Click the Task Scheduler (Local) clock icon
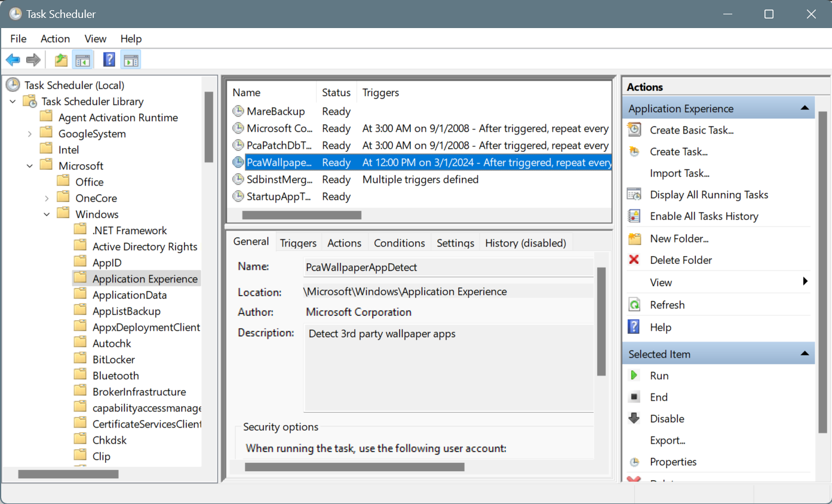832x504 pixels. pos(13,85)
